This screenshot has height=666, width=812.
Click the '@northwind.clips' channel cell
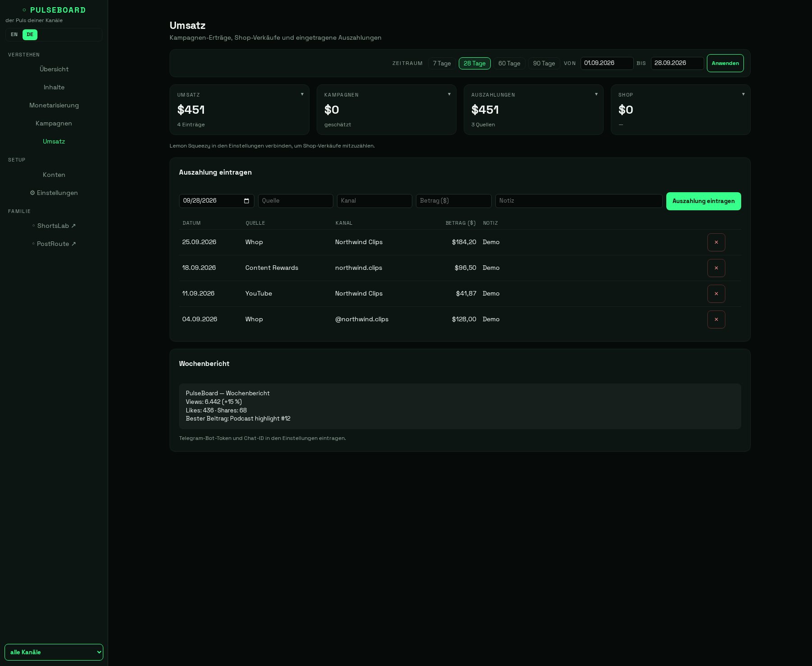pos(362,319)
